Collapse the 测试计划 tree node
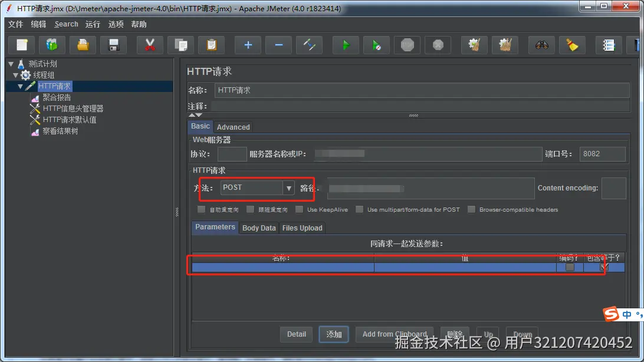 point(11,64)
